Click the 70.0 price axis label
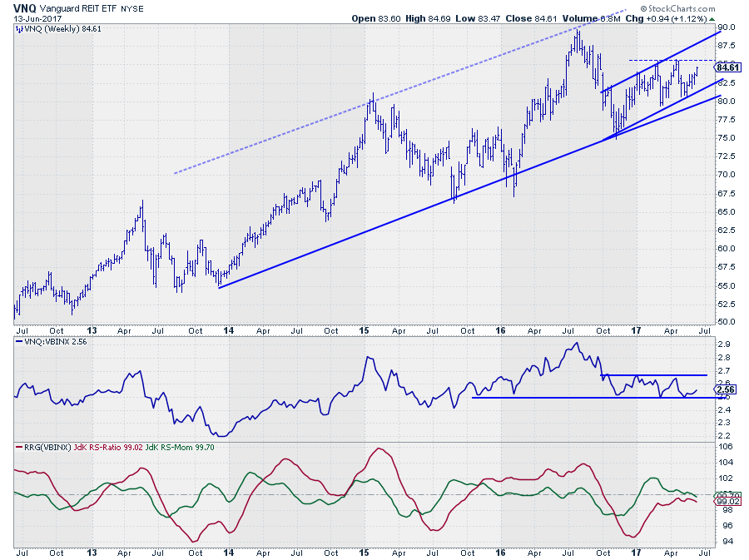749x560 pixels. pyautogui.click(x=726, y=175)
